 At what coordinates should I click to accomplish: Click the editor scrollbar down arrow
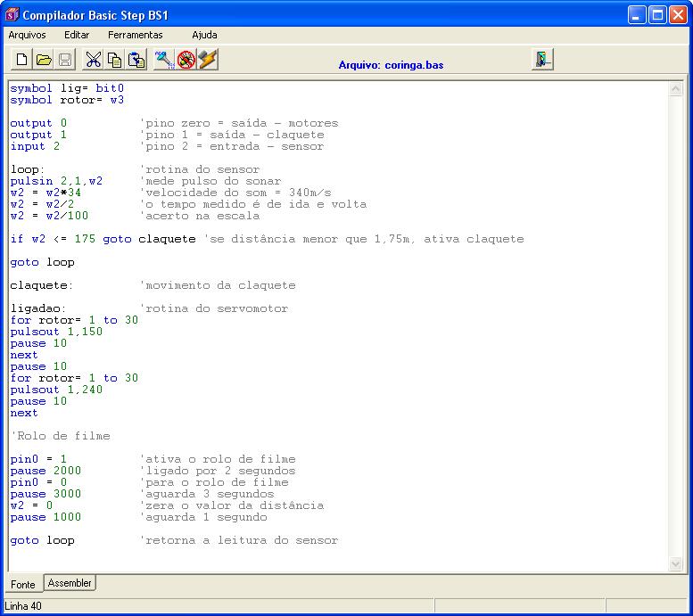click(675, 564)
